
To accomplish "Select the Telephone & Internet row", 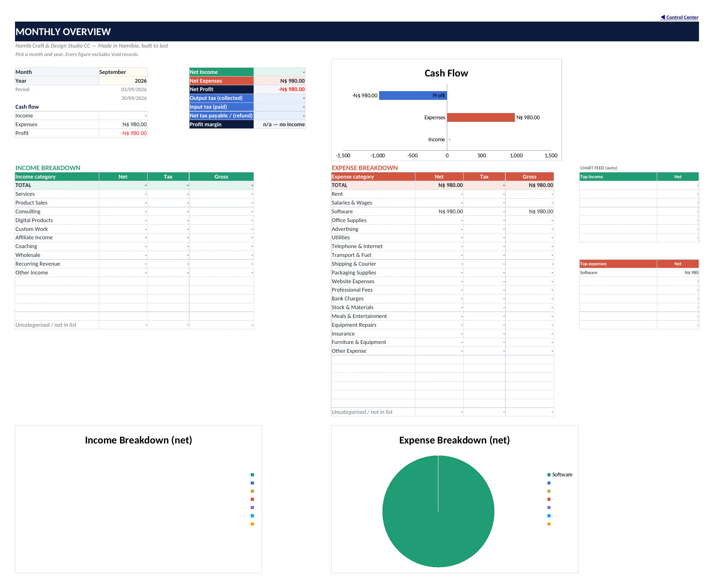I will click(442, 246).
